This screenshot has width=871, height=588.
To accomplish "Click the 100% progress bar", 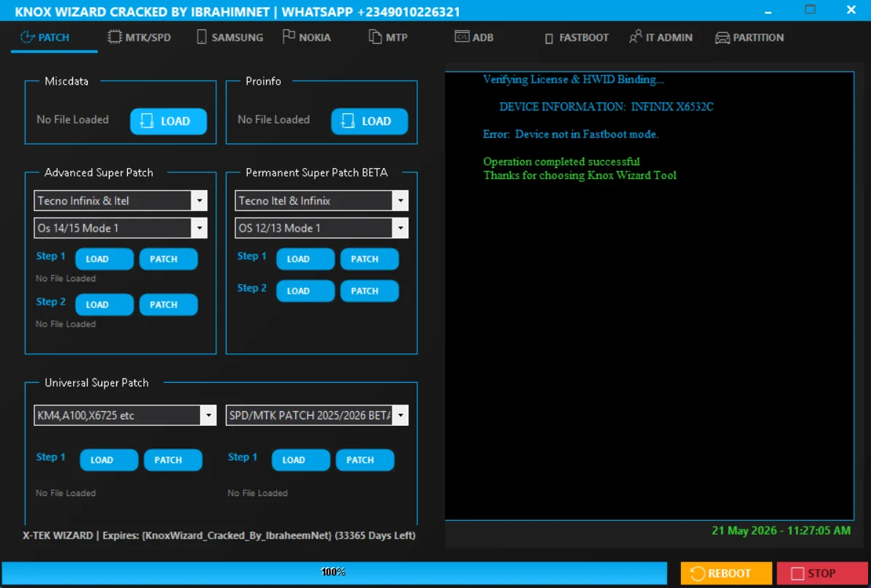I will [334, 572].
